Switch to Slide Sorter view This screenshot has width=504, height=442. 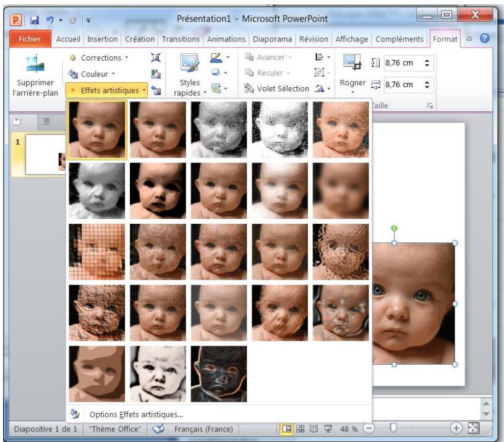pos(300,428)
